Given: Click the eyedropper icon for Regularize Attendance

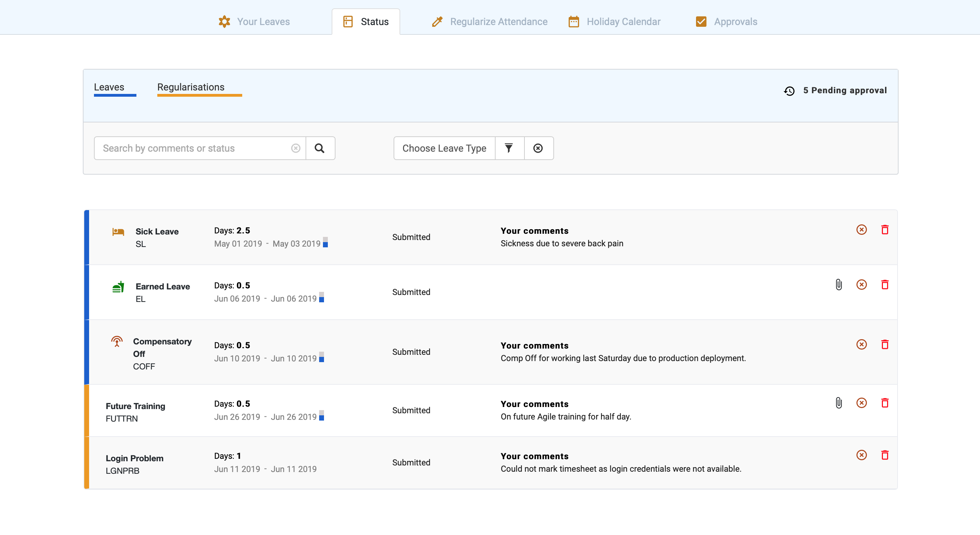Looking at the screenshot, I should (x=437, y=22).
